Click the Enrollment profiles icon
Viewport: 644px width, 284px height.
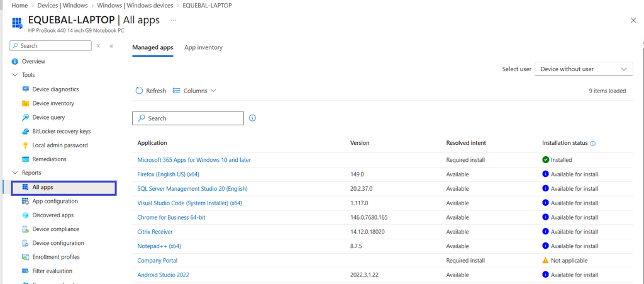pyautogui.click(x=25, y=258)
